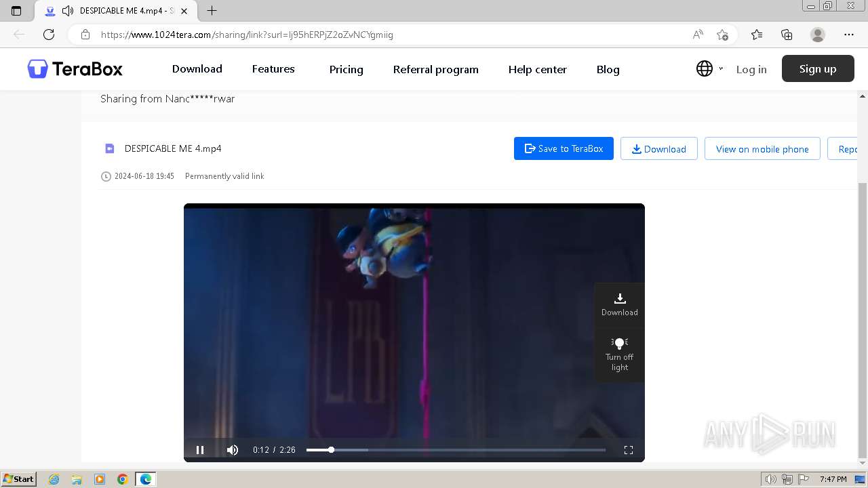Click the browser address bar URL
The image size is (868, 488).
pyautogui.click(x=247, y=35)
